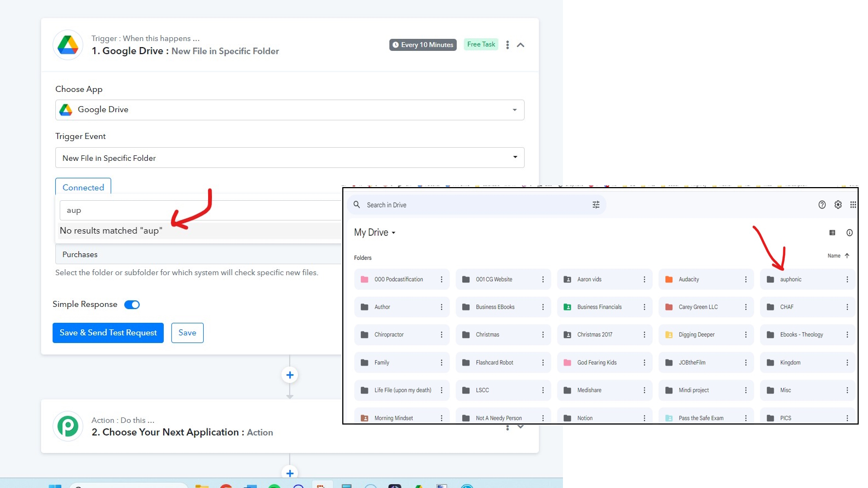This screenshot has width=868, height=488.
Task: Sort folders by Name
Action: pos(833,255)
